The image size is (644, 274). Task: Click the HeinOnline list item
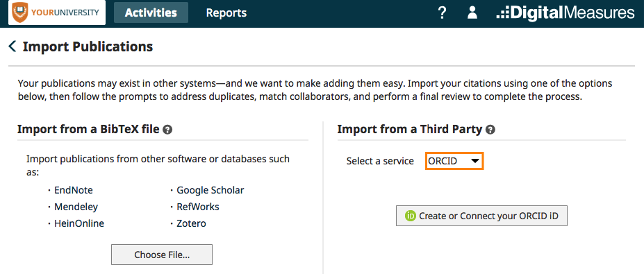(x=79, y=223)
